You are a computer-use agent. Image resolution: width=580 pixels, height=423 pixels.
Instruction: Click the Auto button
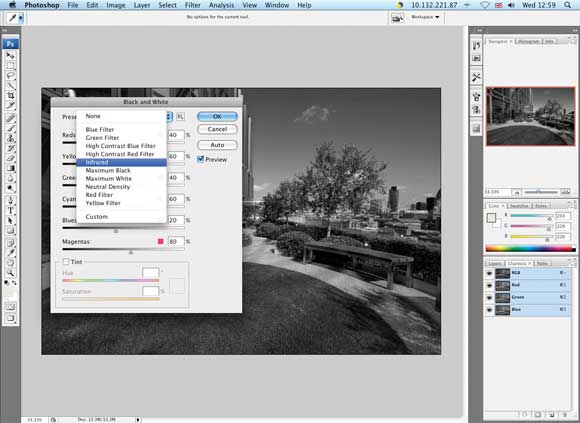click(x=217, y=145)
